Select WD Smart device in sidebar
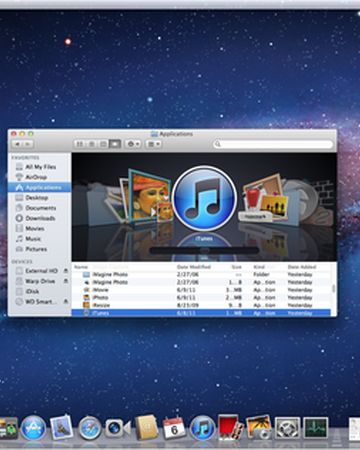Viewport: 360px width, 450px height. coord(39,302)
